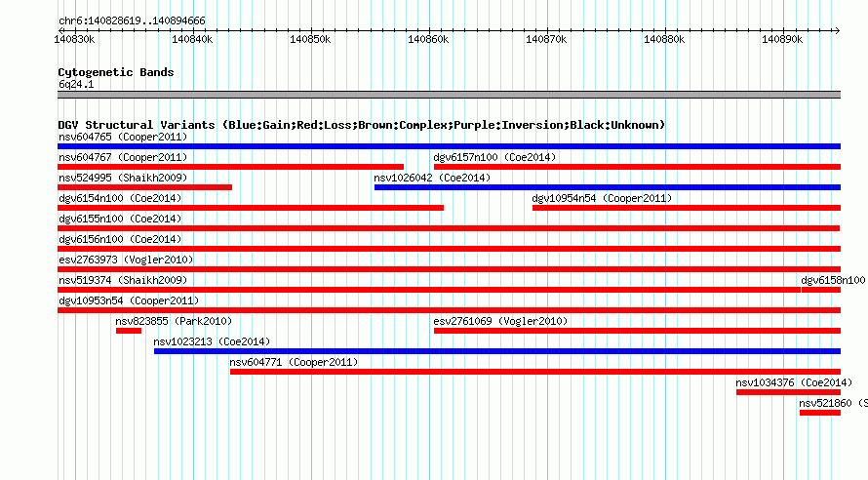The width and height of the screenshot is (868, 480).
Task: Click the gray 6q24.1 cytogenetic band bar
Action: pyautogui.click(x=449, y=95)
